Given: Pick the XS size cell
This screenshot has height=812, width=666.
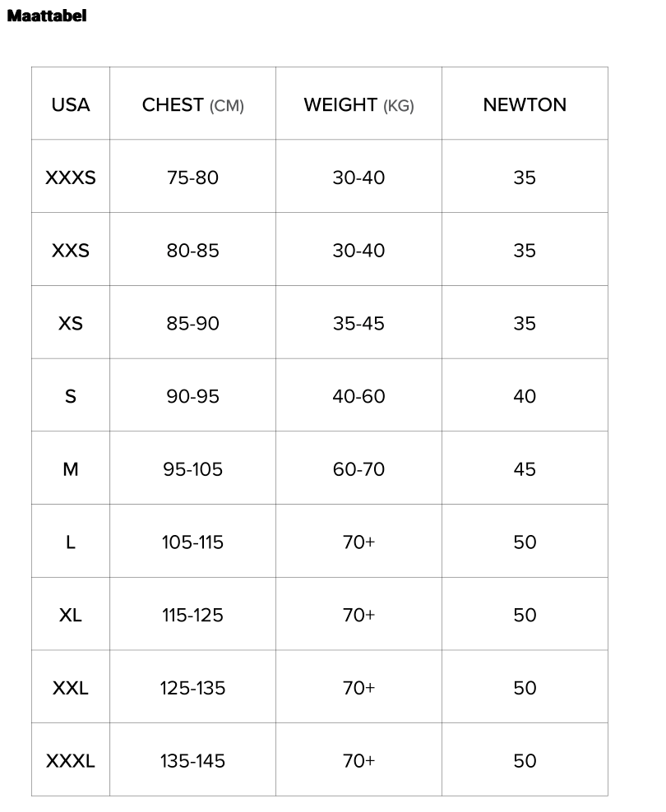Looking at the screenshot, I should click(x=71, y=323).
